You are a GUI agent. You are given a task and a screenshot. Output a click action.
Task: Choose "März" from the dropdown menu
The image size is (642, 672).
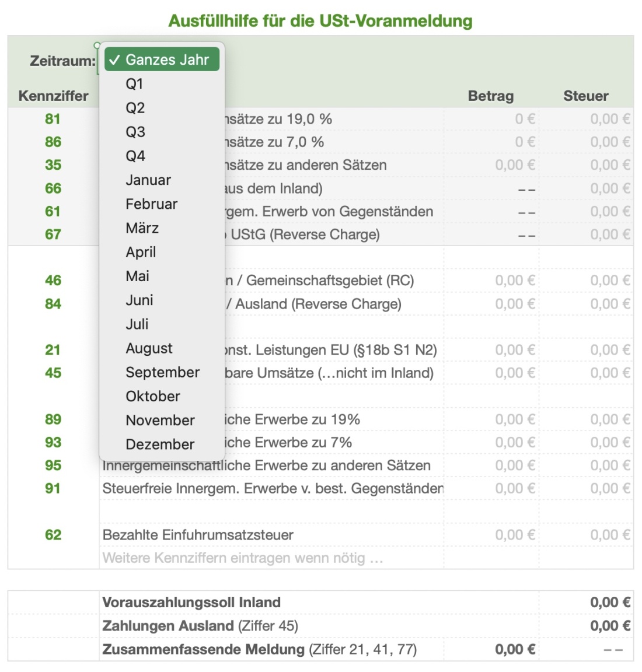142,228
